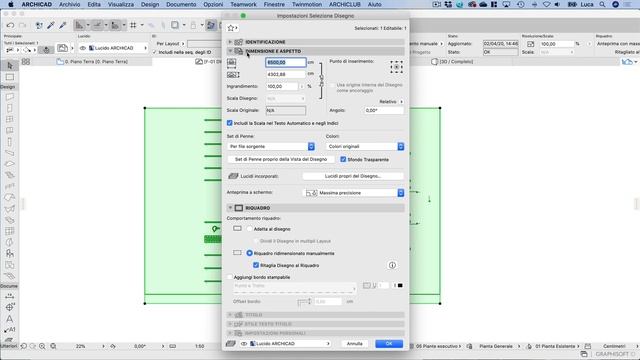Toggle layer visibility eye in dialog's Lucido ARCHICAD

click(x=244, y=344)
